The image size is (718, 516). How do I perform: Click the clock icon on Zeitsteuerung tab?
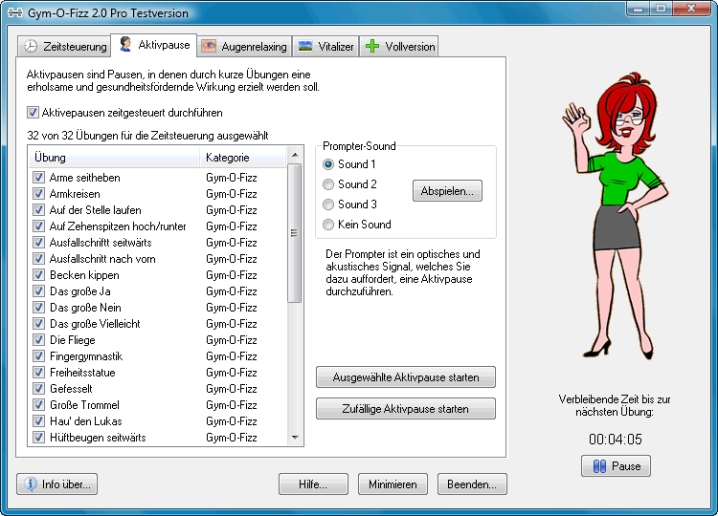click(31, 47)
